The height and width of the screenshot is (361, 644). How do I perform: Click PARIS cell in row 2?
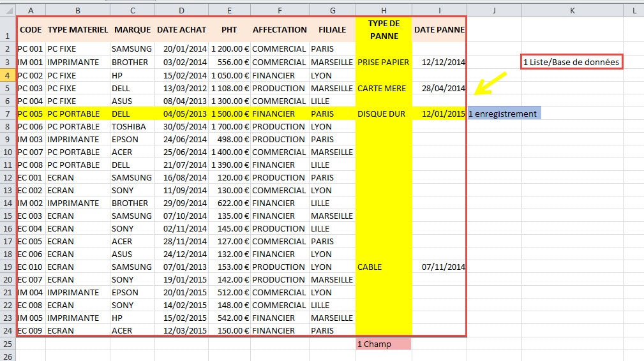333,49
